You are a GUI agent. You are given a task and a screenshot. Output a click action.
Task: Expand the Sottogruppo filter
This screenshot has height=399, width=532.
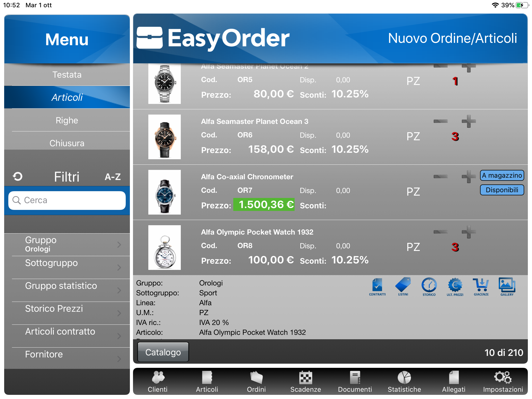[x=67, y=267]
